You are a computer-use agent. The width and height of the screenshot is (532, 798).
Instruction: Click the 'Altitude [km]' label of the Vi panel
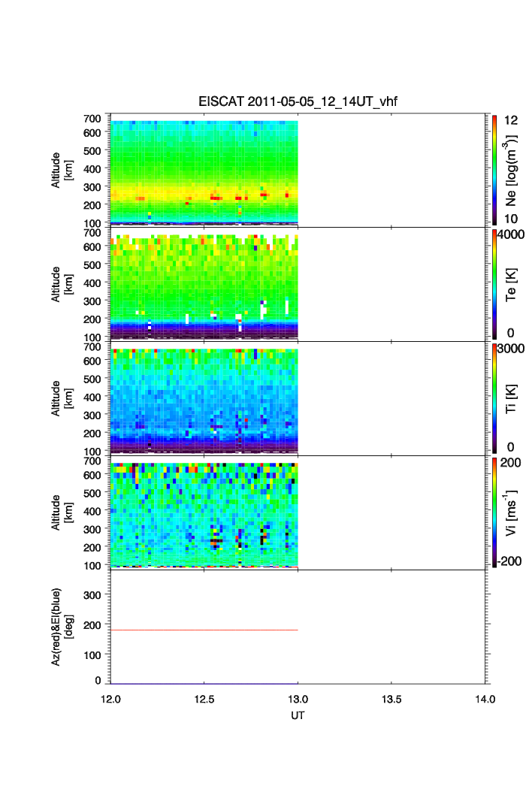62,512
